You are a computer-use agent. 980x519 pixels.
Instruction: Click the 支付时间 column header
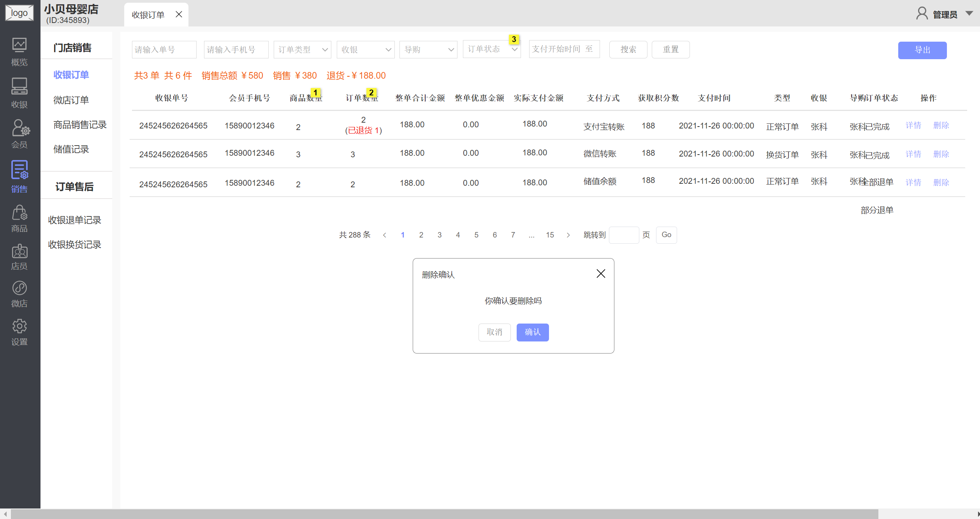pos(714,98)
